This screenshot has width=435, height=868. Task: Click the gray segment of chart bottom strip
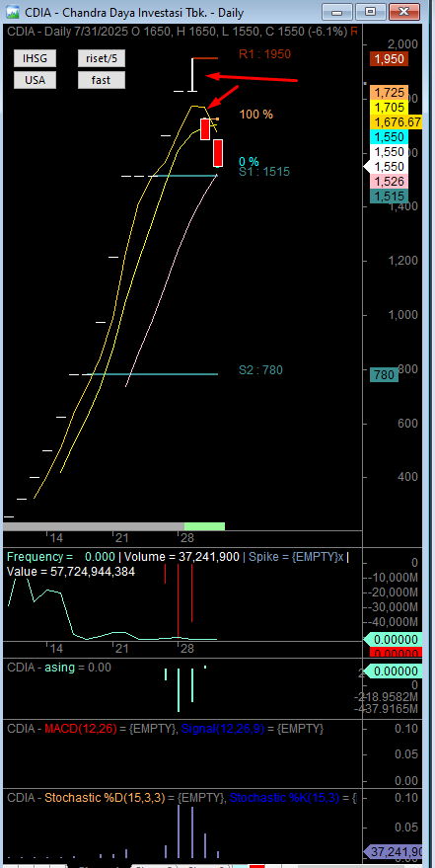pos(94,526)
